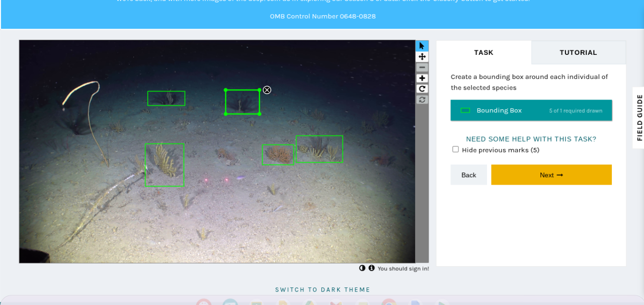Zoom in on the subject image
Viewport: 644px width, 305px height.
(x=422, y=78)
